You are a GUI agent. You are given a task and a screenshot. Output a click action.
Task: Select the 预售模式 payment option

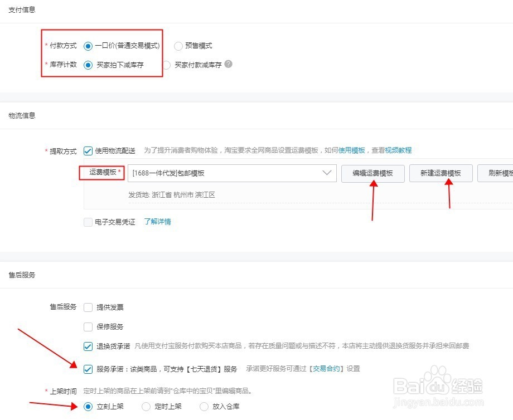[178, 46]
